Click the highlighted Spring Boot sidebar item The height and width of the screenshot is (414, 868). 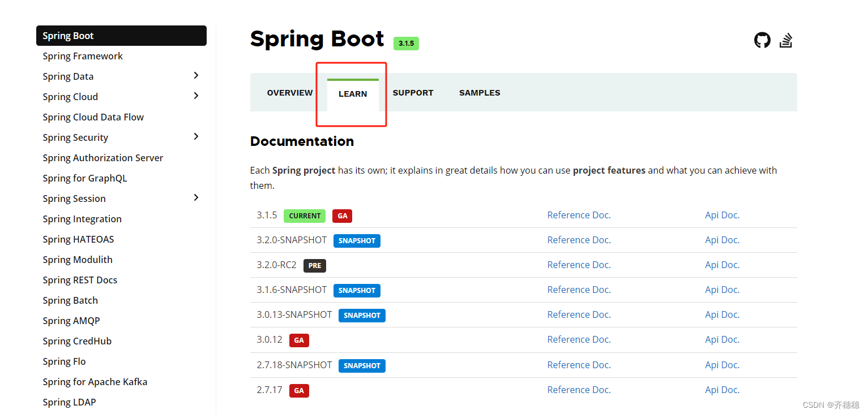coord(68,35)
